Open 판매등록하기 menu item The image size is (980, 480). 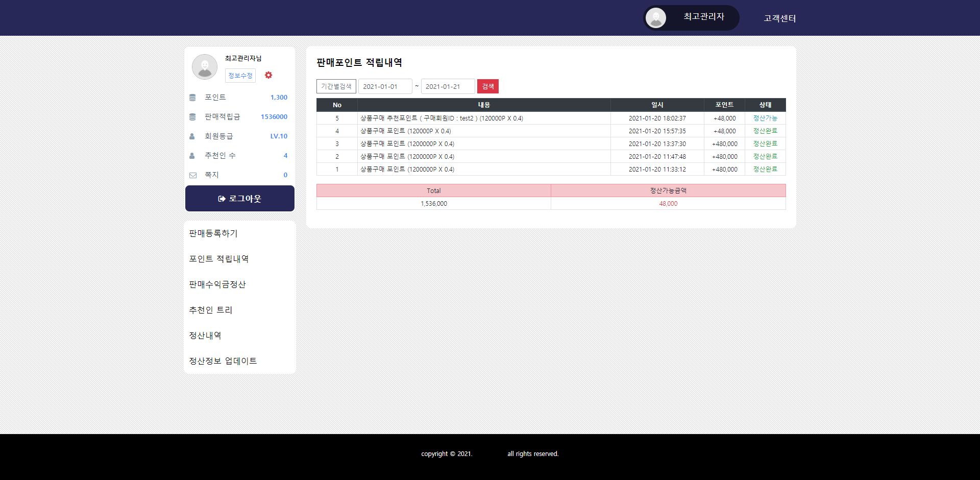coord(213,233)
